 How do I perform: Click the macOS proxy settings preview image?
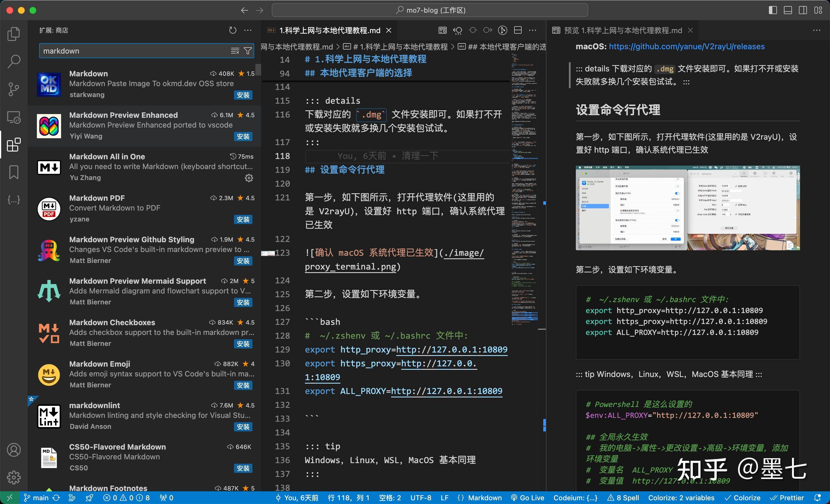click(x=688, y=208)
